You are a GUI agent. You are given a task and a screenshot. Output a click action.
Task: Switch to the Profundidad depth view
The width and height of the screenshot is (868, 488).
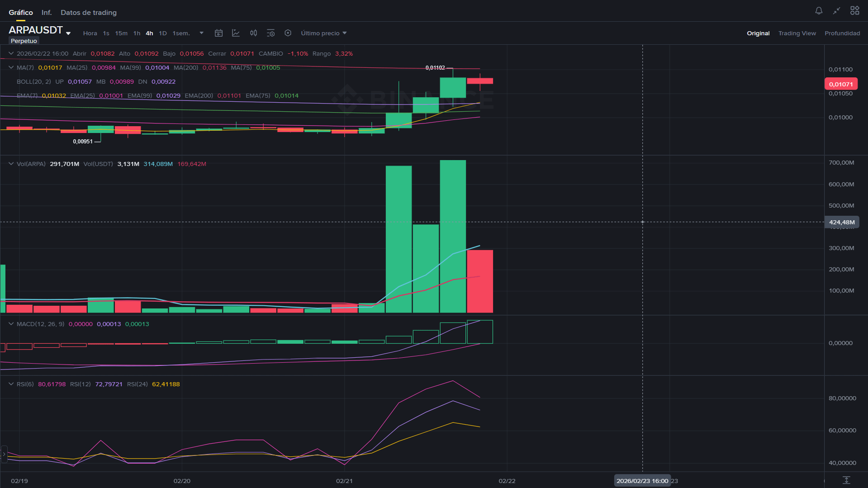[842, 33]
